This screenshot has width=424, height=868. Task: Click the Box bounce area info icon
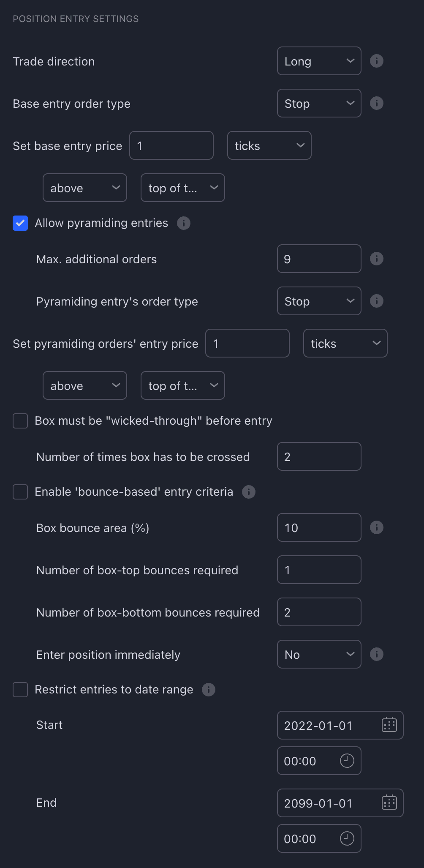(376, 527)
